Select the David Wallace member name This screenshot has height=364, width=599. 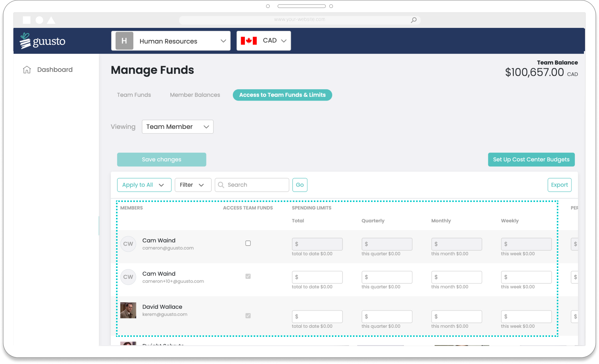(x=162, y=307)
